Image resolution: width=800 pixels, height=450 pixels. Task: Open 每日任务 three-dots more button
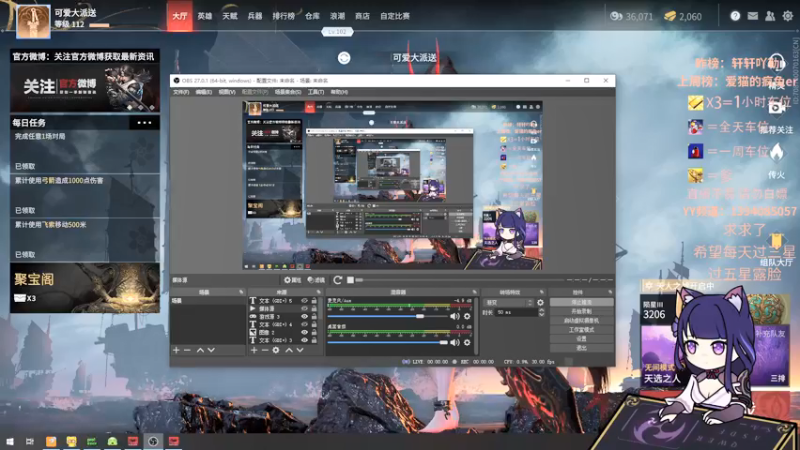pos(144,123)
